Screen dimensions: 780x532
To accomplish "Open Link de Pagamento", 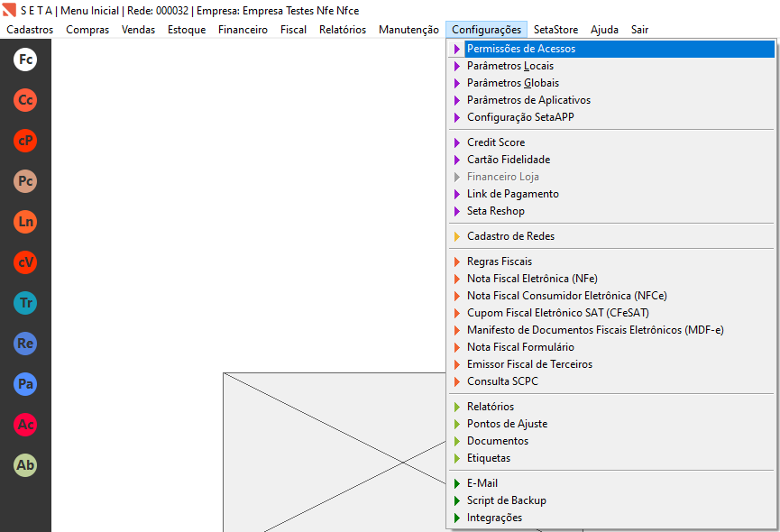I will [x=612, y=194].
